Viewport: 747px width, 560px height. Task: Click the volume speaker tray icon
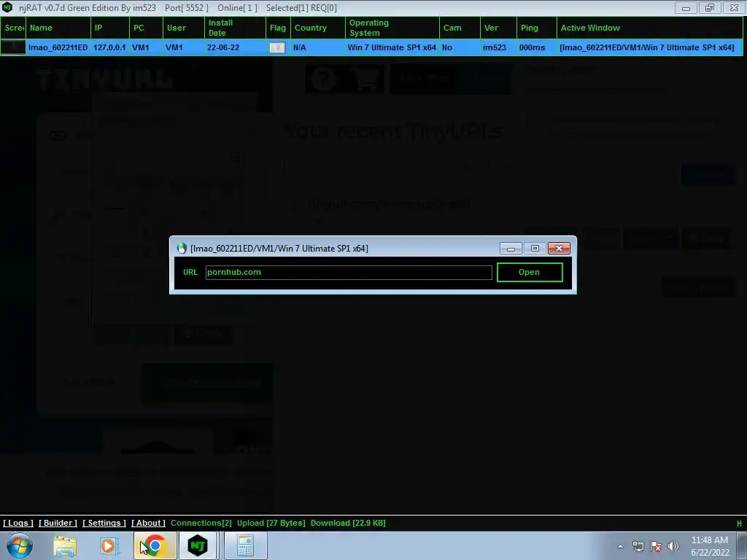(x=673, y=546)
